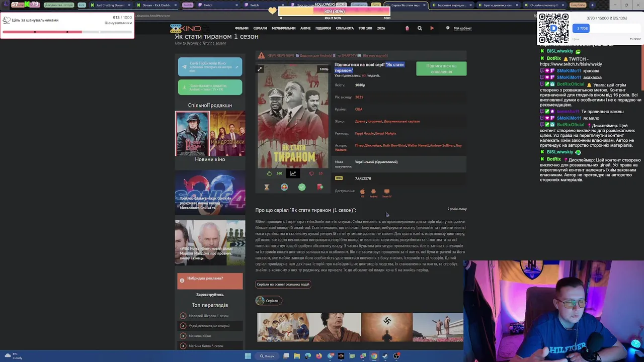This screenshot has height=362, width=644.
Task: Open Windows Start button on taskbar
Action: 248,356
